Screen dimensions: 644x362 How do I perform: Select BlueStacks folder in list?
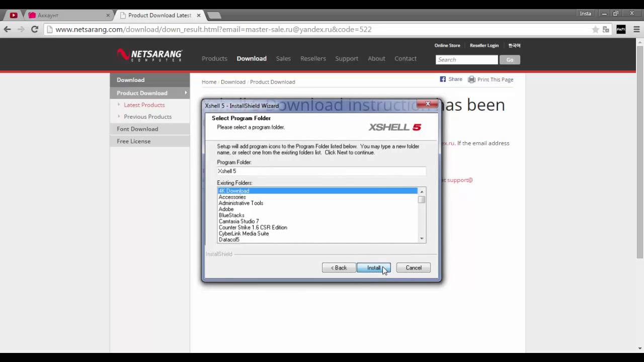coord(317,215)
